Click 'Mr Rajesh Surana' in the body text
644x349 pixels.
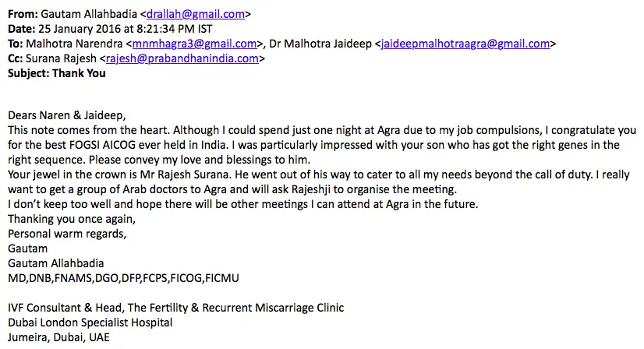(x=184, y=174)
